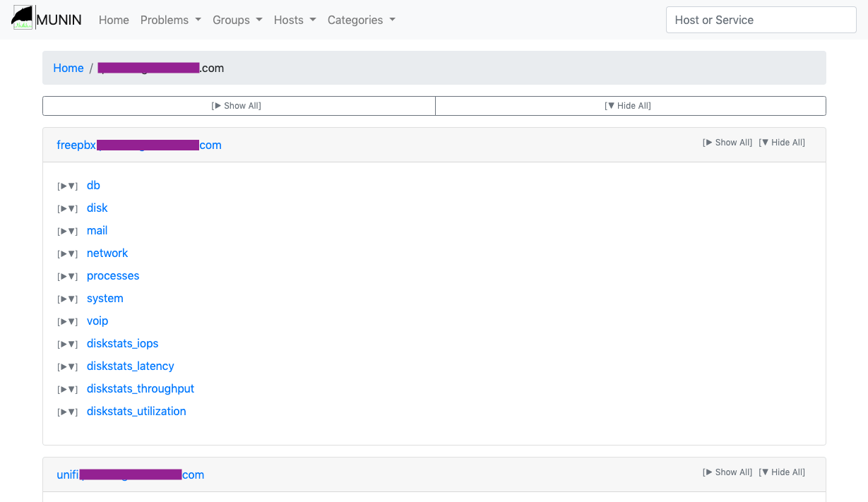Click the Munin logo icon

[x=23, y=19]
